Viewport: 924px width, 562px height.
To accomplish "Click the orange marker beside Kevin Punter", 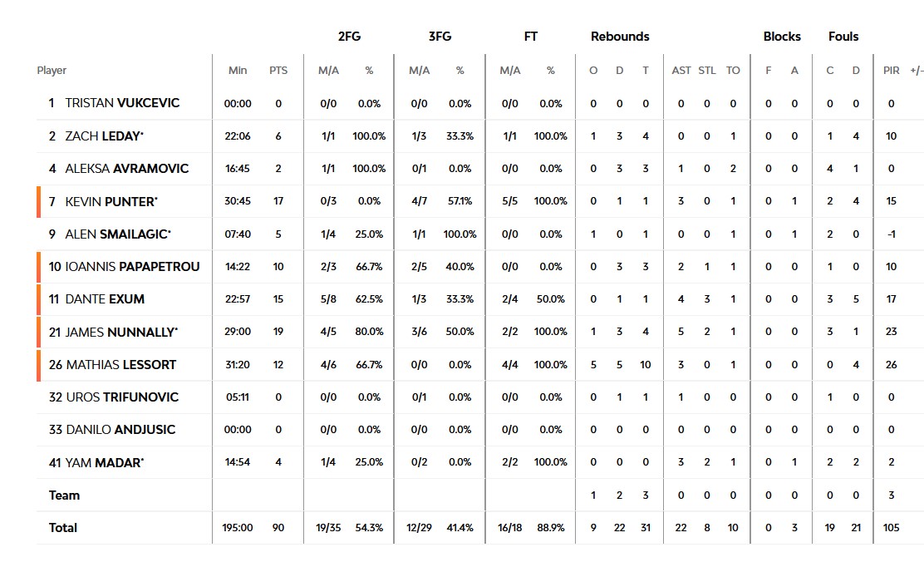I will point(38,201).
